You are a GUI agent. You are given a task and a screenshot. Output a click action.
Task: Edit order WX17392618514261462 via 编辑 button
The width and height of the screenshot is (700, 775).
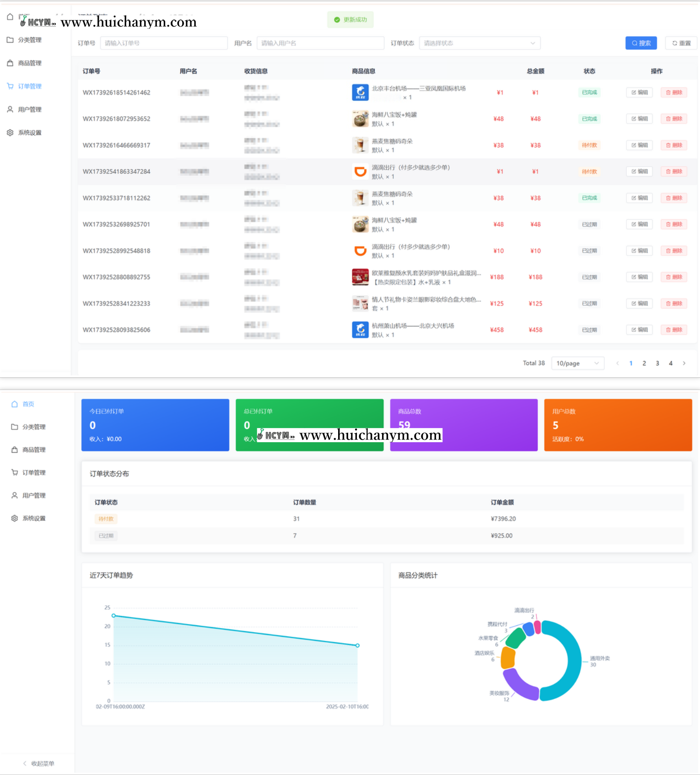(x=639, y=92)
